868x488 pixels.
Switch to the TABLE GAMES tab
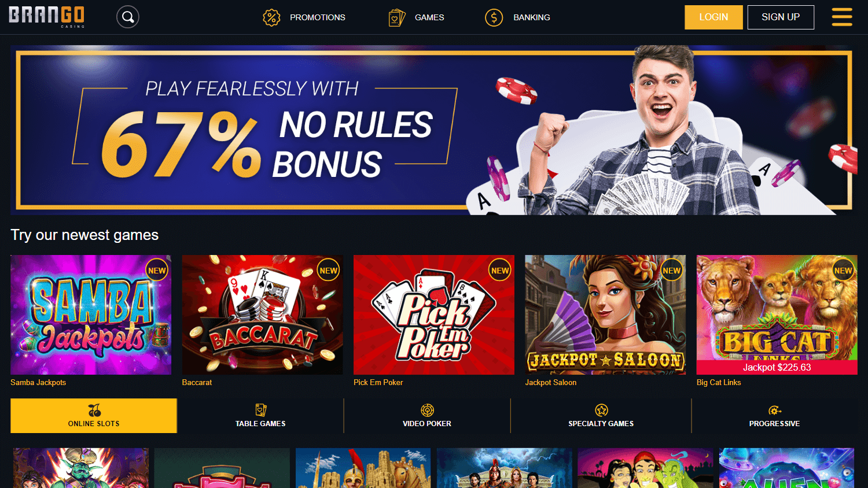click(260, 416)
